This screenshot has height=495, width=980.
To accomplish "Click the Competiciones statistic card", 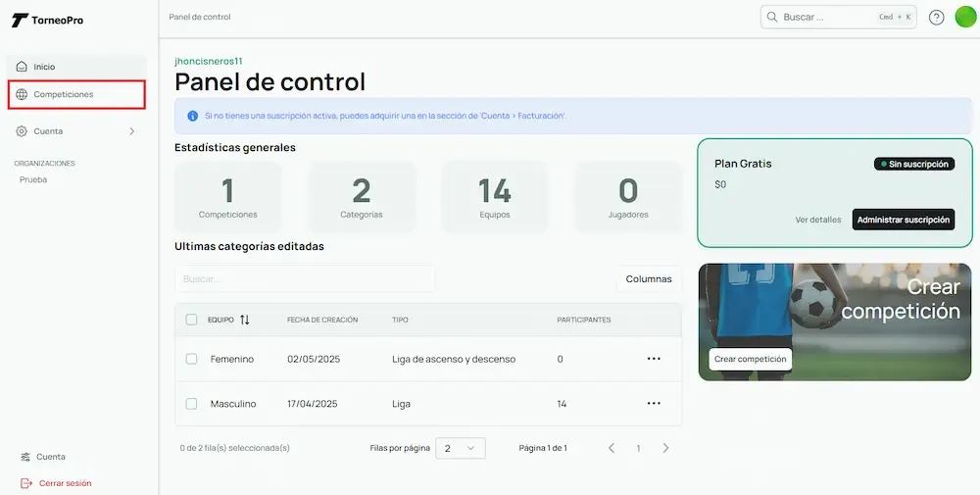I will pos(228,197).
